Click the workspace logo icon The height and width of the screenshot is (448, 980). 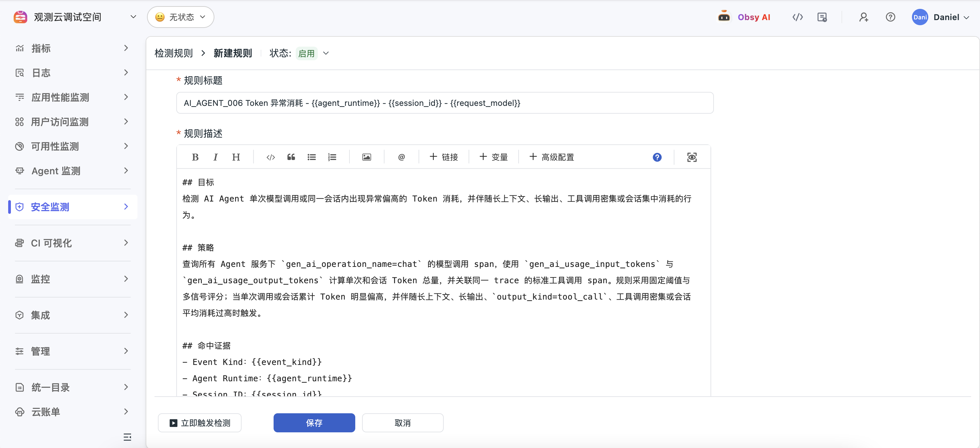tap(20, 17)
